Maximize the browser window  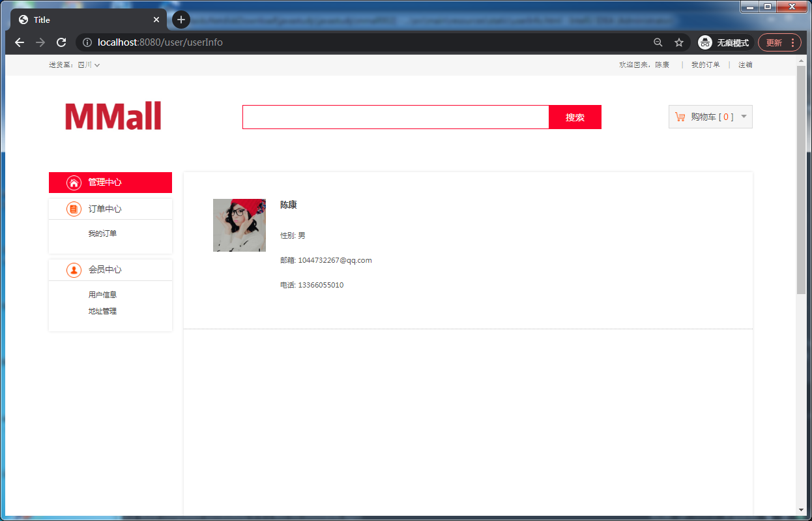768,7
